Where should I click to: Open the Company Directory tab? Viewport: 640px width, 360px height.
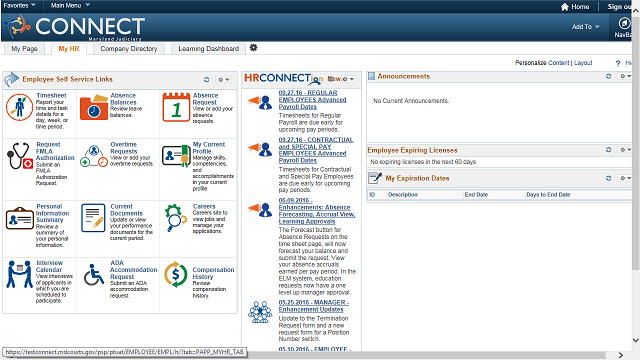tap(129, 49)
